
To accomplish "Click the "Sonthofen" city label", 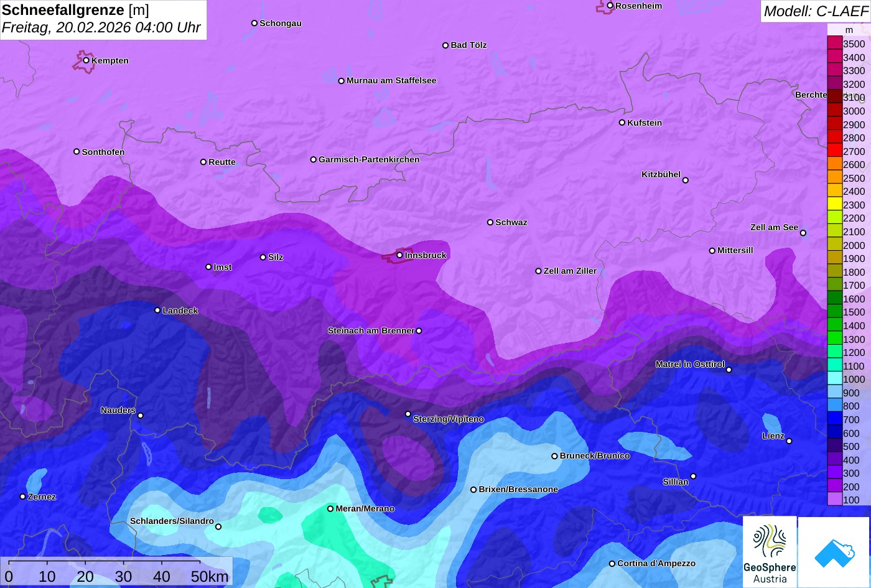I will 103,152.
